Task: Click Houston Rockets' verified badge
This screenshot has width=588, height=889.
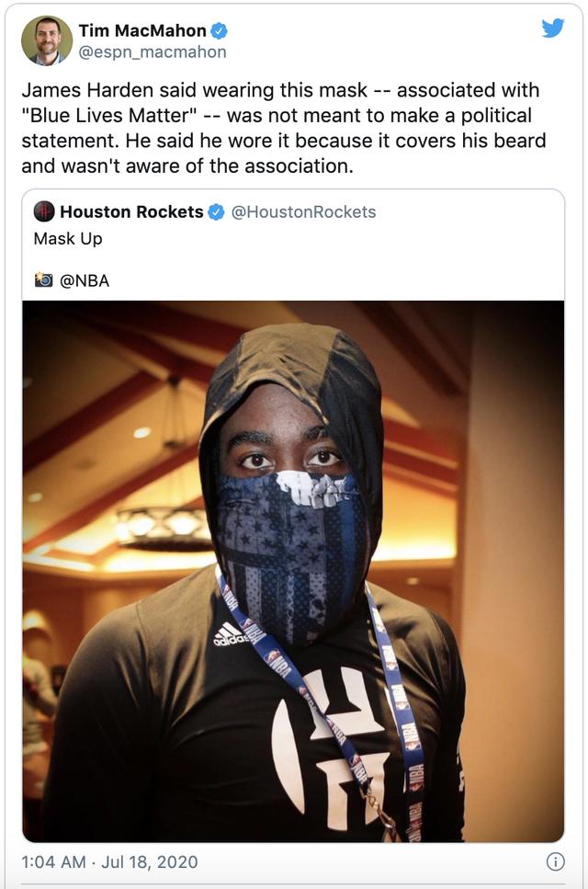Action: pyautogui.click(x=217, y=212)
